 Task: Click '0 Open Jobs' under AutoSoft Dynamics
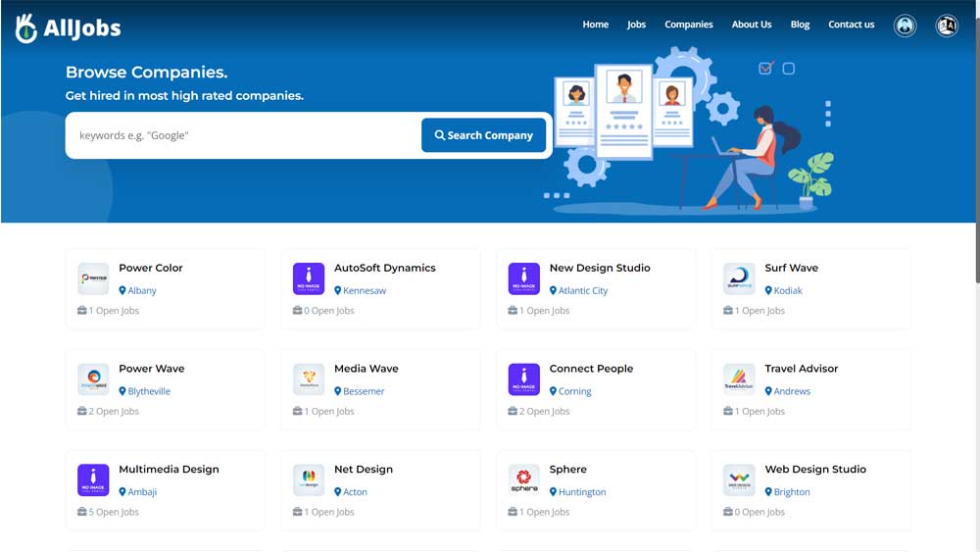click(x=328, y=311)
